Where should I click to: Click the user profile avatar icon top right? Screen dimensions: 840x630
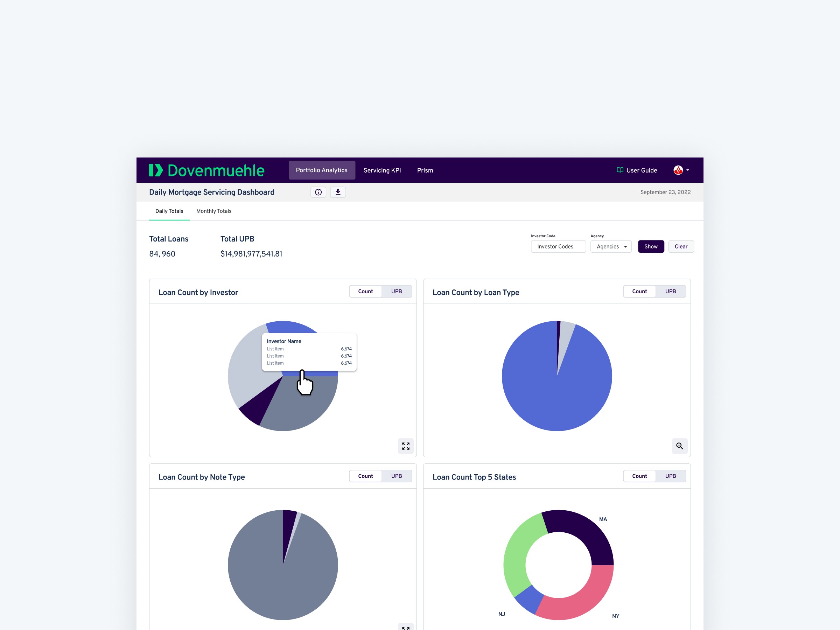click(x=677, y=171)
